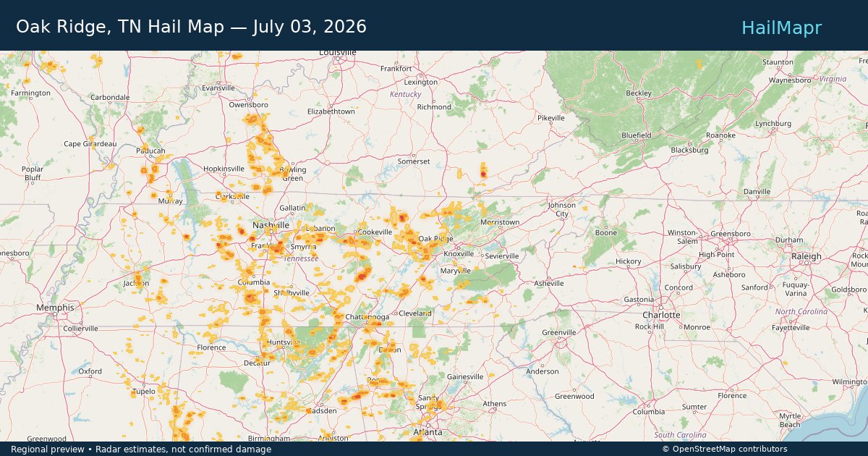Click the Winston-Salem city label
Image resolution: width=868 pixels, height=456 pixels.
tap(682, 236)
